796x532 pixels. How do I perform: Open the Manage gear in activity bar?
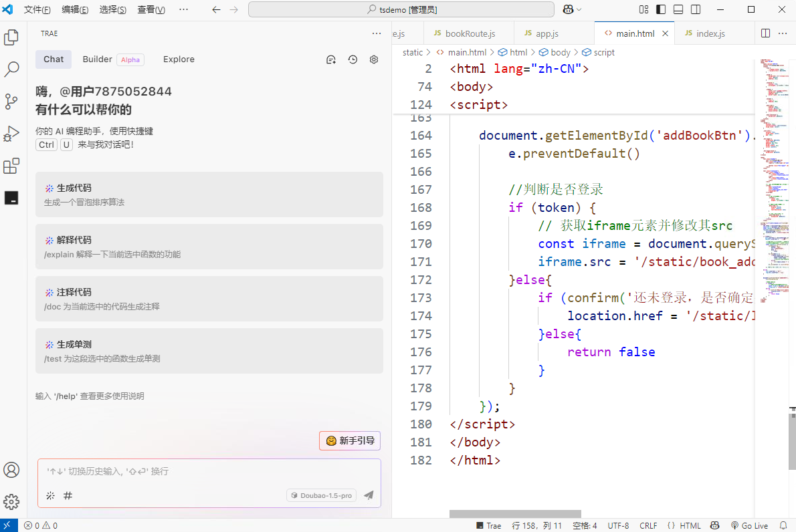pos(11,502)
